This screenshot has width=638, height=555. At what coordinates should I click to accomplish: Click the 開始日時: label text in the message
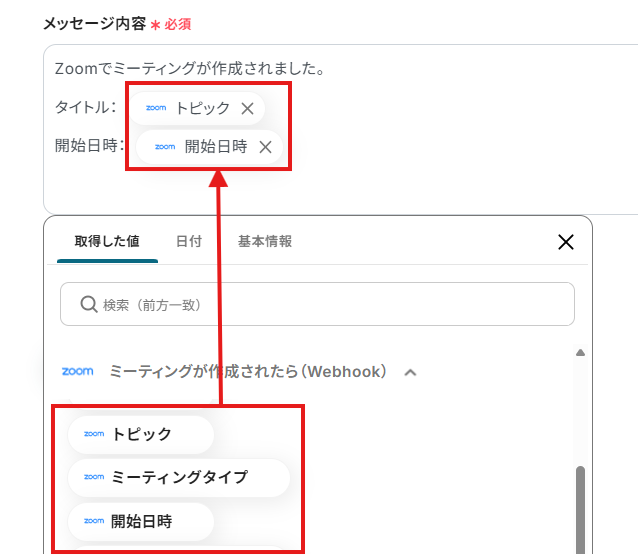point(90,145)
